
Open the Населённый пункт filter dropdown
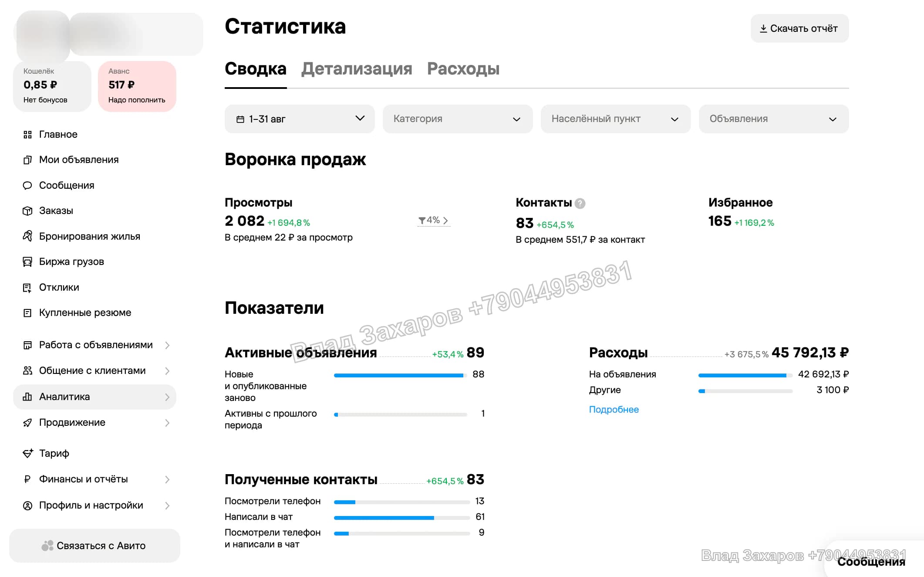tap(616, 119)
